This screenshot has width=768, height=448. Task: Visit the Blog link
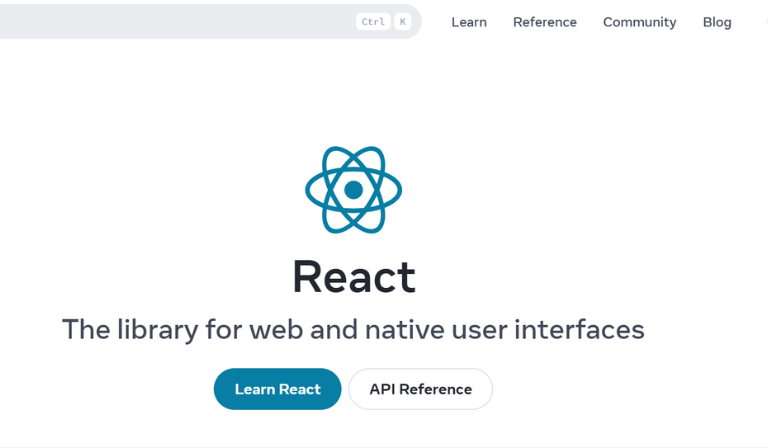pos(717,22)
